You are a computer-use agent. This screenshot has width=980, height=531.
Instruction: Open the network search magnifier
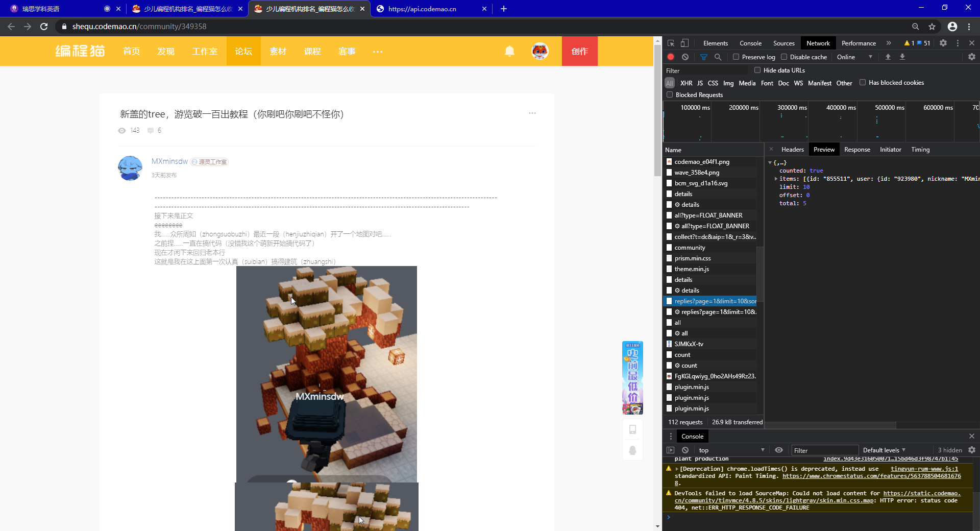(718, 57)
